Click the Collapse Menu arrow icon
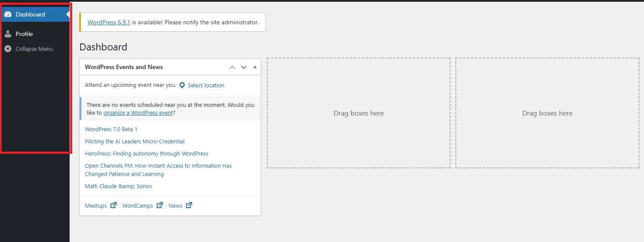Viewport: 644px width, 242px height. (x=8, y=49)
